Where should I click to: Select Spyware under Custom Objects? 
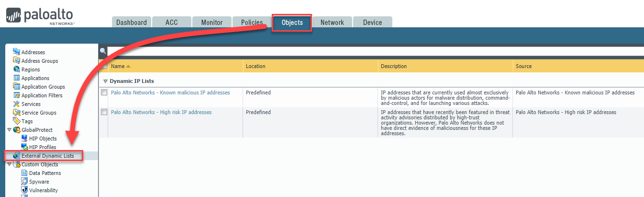point(39,182)
